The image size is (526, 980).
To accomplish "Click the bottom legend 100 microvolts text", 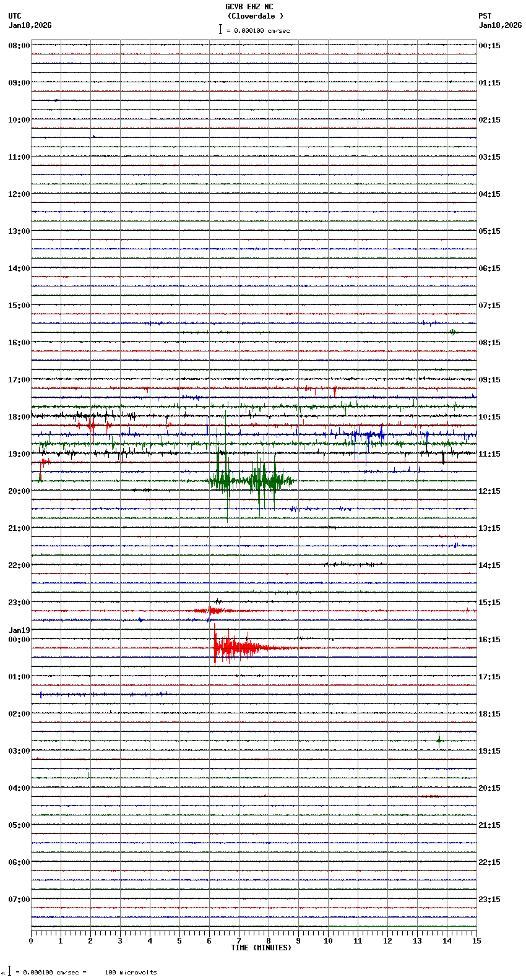I will (131, 973).
